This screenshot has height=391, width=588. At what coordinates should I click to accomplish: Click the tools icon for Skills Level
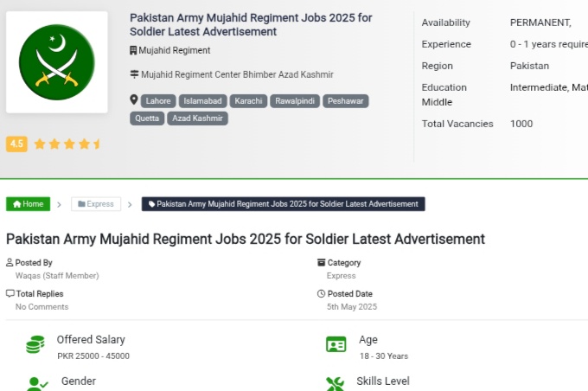[335, 384]
